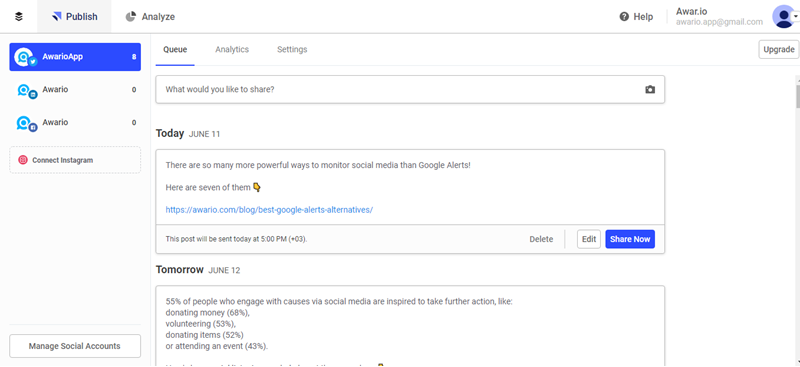Open the Publish tab

coord(74,17)
